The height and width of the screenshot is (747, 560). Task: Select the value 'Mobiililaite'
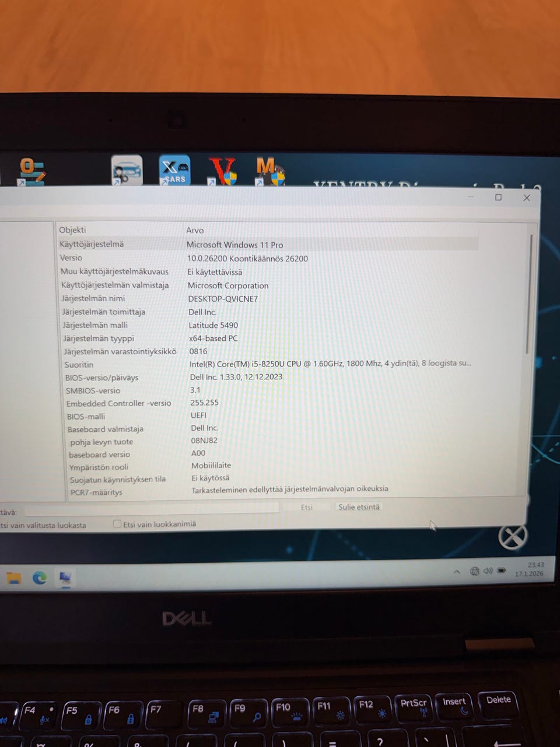[x=211, y=465]
